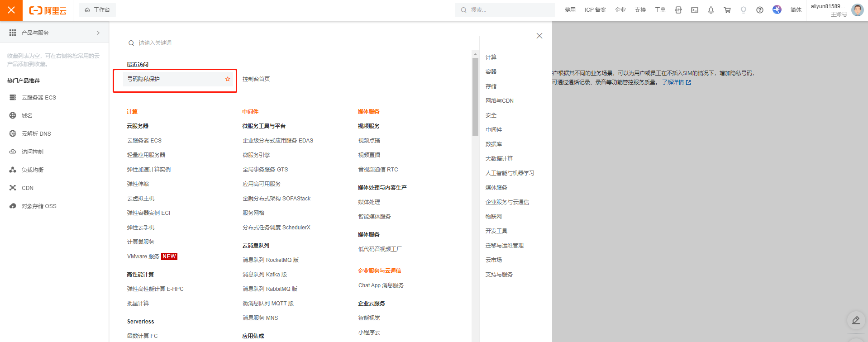Open 云解析 DNS in sidebar

click(36, 134)
